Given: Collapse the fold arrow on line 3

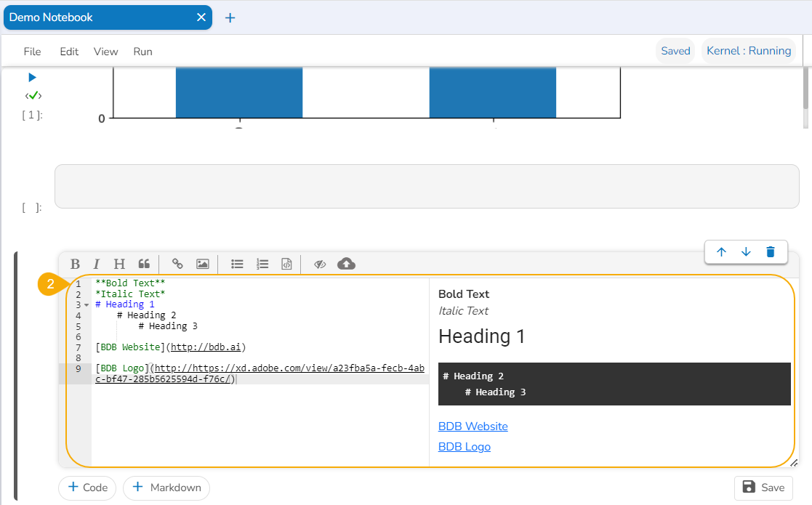Looking at the screenshot, I should pyautogui.click(x=87, y=304).
